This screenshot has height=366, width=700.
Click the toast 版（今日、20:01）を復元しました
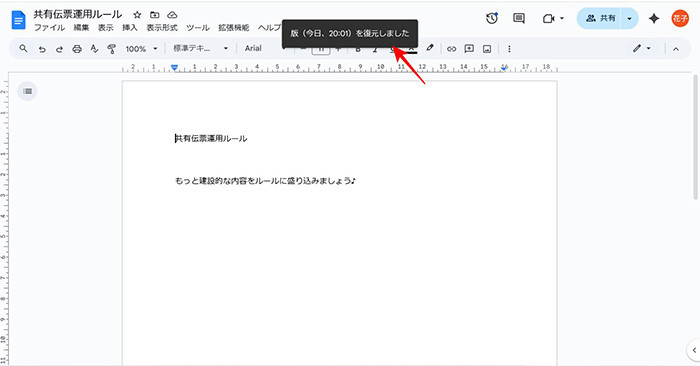tap(350, 33)
